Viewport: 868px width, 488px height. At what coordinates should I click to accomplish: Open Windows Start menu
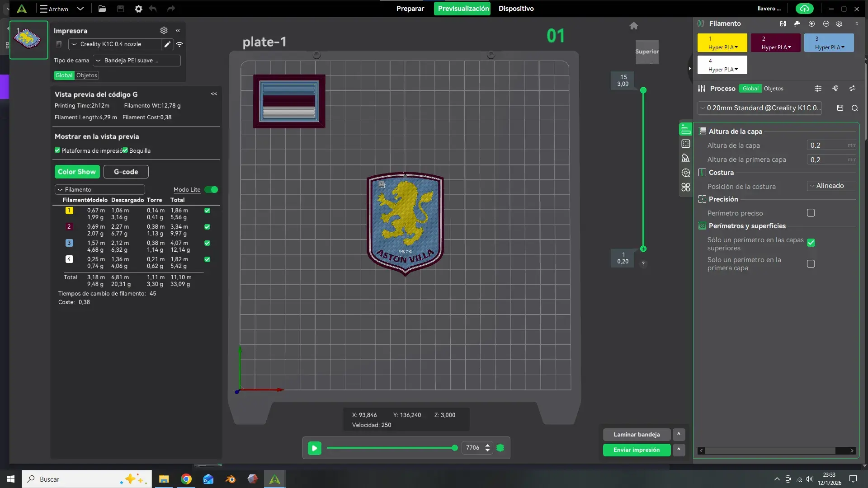[x=11, y=479]
